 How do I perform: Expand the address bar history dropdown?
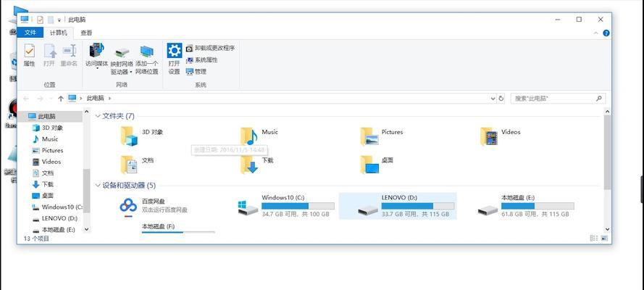coord(493,99)
